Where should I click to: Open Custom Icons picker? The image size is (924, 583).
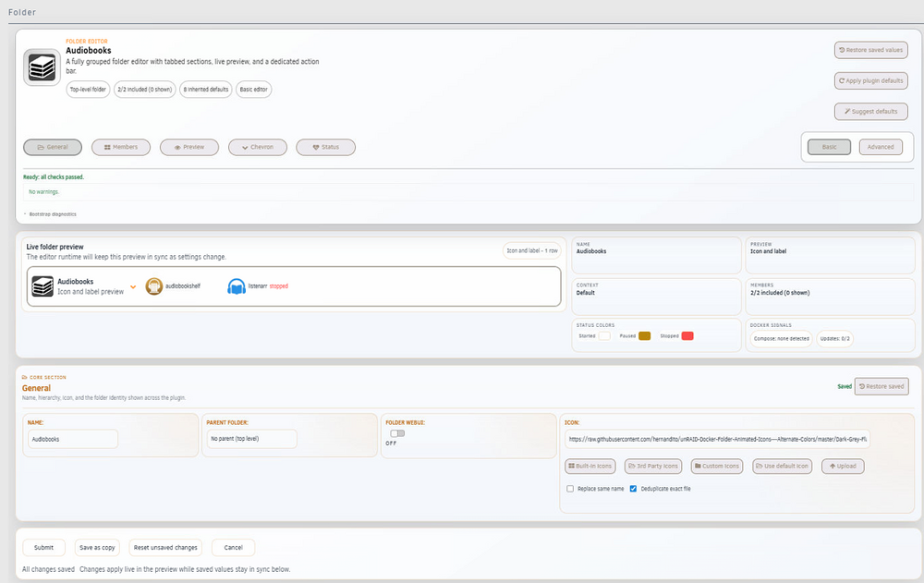(x=717, y=467)
